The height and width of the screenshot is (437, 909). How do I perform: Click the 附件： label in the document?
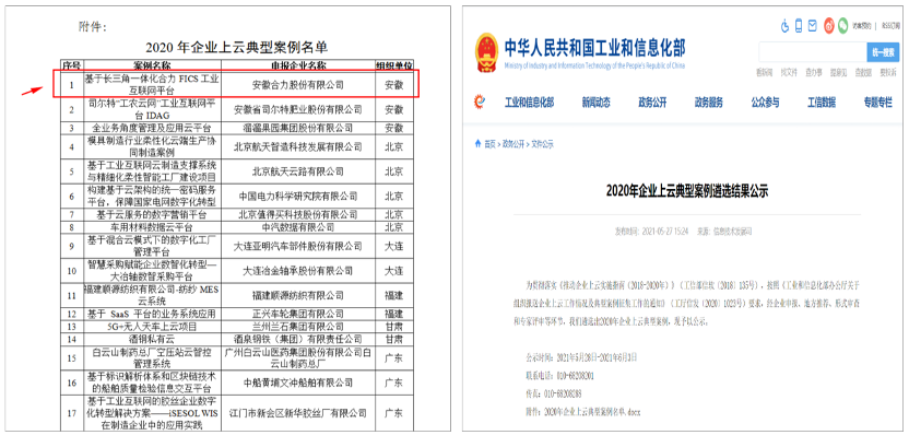pos(93,27)
